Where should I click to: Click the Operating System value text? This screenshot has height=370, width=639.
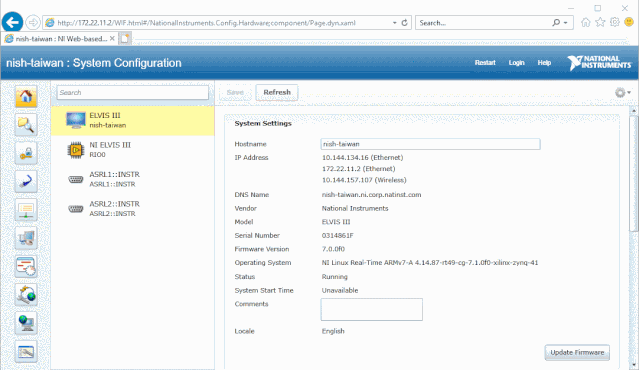coord(430,263)
